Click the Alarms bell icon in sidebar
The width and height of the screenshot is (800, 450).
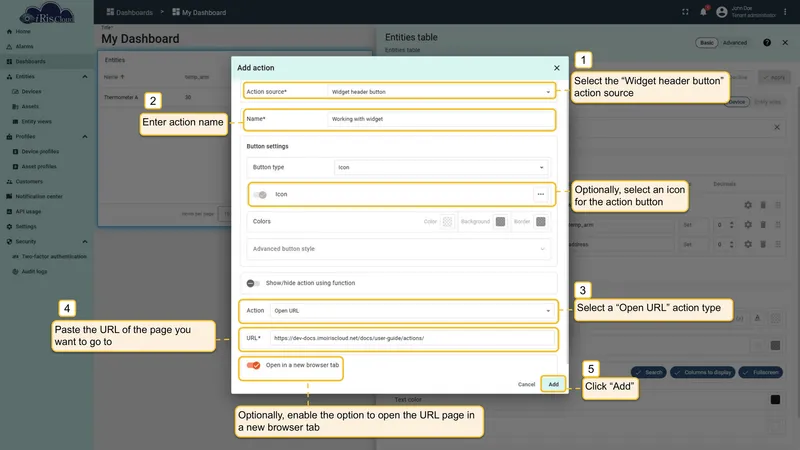pos(9,46)
